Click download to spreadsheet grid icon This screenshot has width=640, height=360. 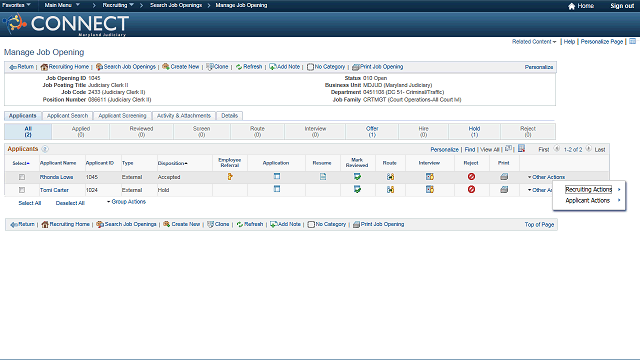(521, 149)
